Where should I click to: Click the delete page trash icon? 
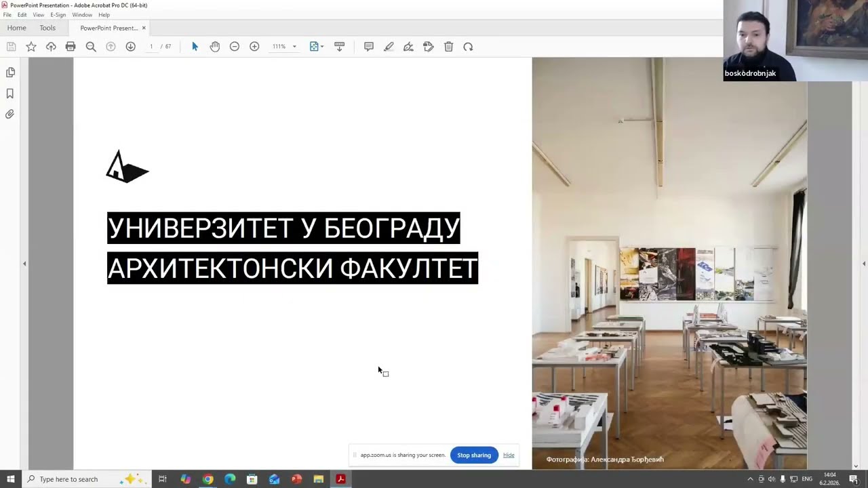pyautogui.click(x=448, y=47)
